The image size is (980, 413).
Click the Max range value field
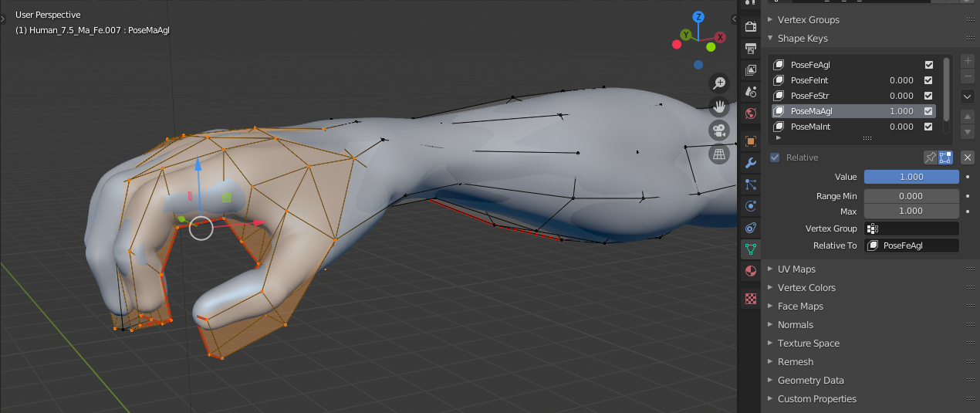[911, 211]
